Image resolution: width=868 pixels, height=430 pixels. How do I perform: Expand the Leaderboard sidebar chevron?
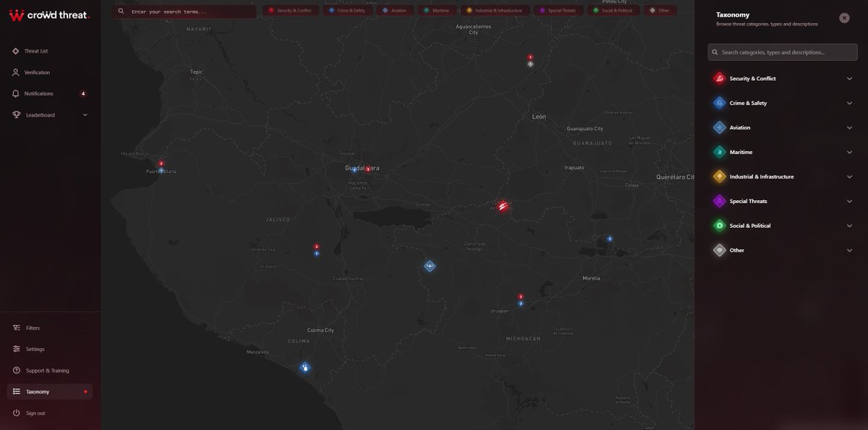pyautogui.click(x=85, y=114)
